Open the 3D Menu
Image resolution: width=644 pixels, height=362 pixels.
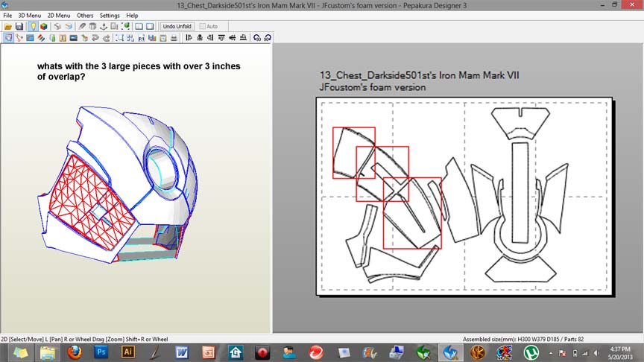(29, 15)
